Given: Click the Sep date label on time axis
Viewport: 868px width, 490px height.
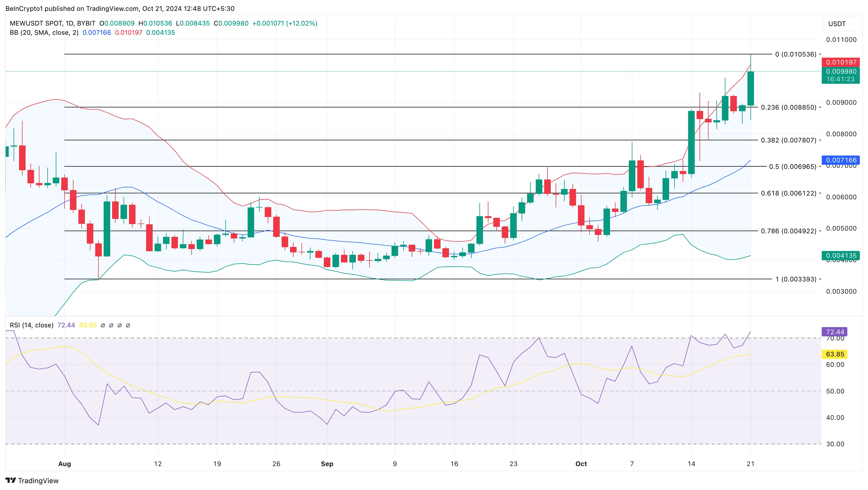Looking at the screenshot, I should point(327,464).
